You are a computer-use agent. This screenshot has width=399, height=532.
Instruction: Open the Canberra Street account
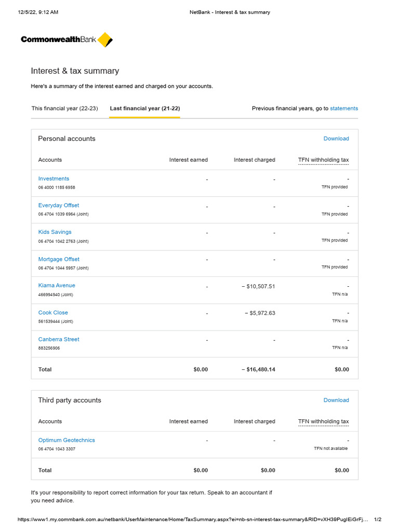[x=59, y=339]
